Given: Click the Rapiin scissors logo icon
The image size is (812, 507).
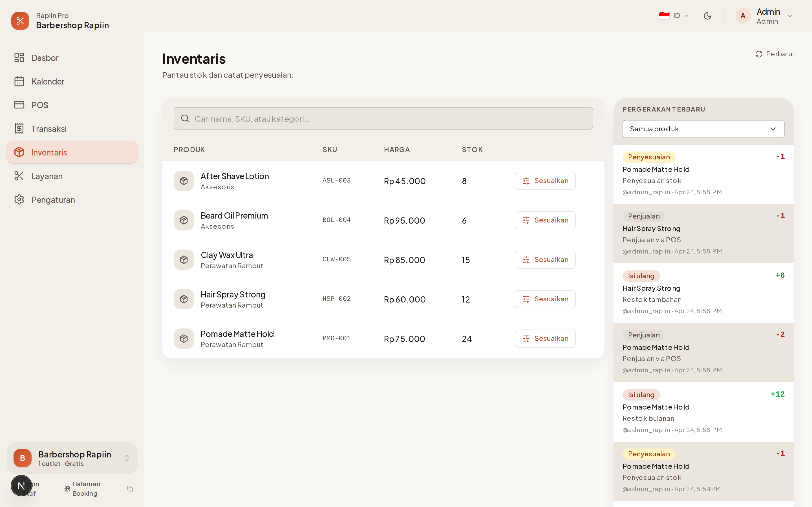Looking at the screenshot, I should point(20,21).
